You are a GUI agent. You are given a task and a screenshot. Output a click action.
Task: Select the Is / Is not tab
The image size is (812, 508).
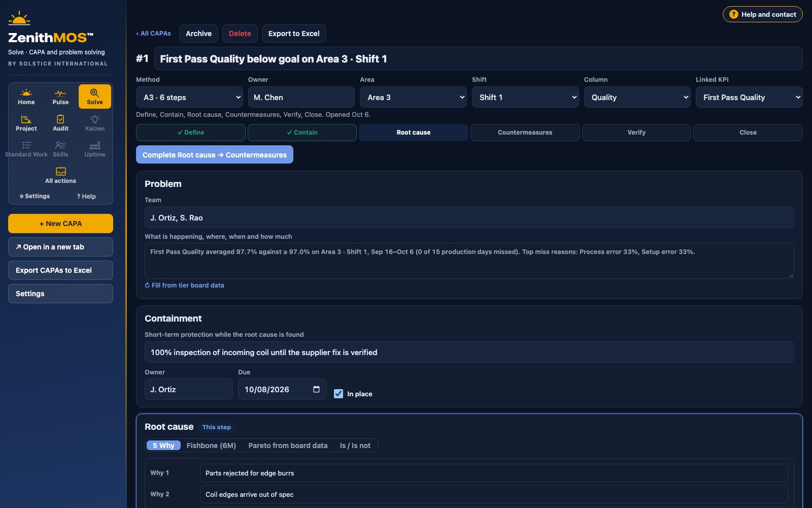click(x=355, y=446)
